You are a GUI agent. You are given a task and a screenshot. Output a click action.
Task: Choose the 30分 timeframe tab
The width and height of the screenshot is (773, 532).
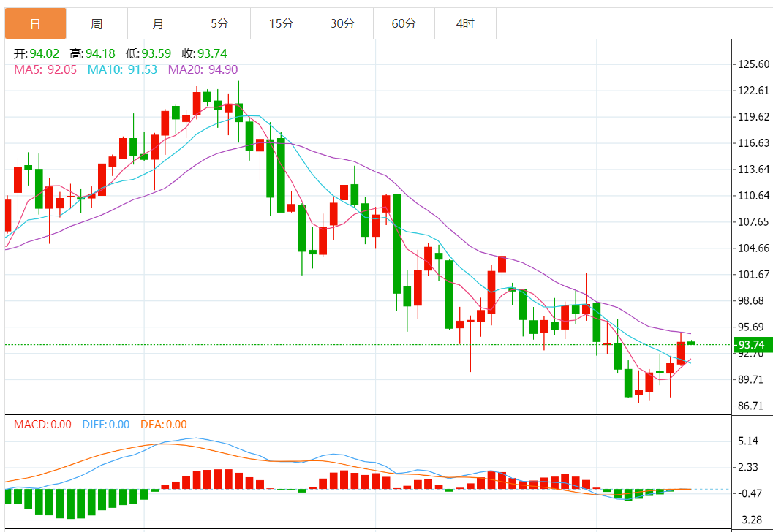[343, 23]
